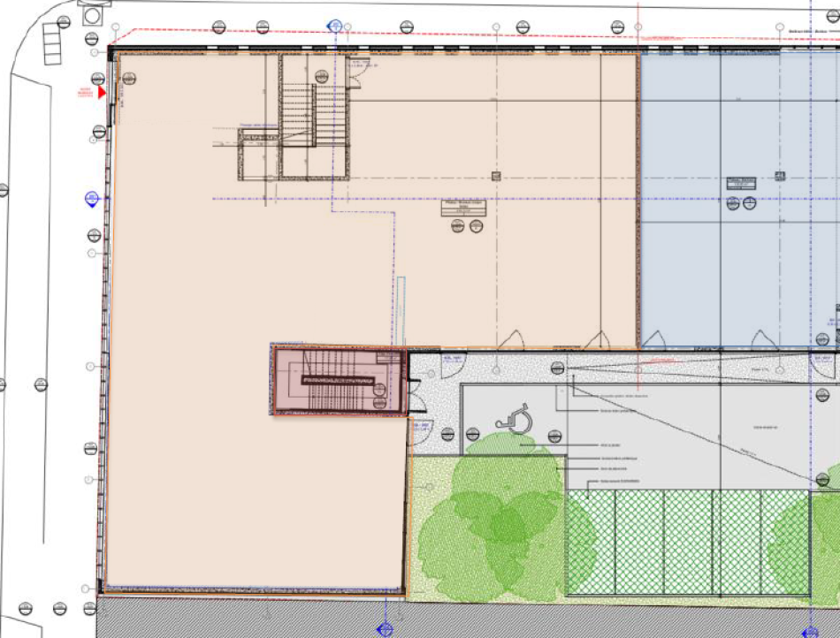Click the wheelchair accessibility symbol

click(x=513, y=416)
